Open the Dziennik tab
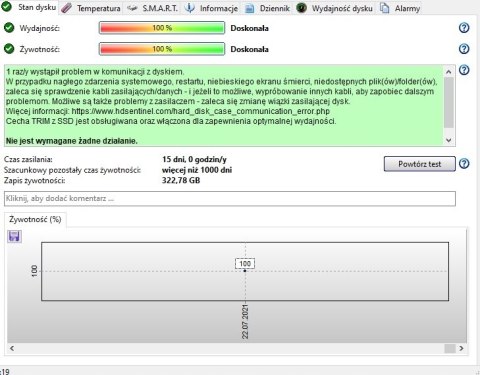 [268, 8]
